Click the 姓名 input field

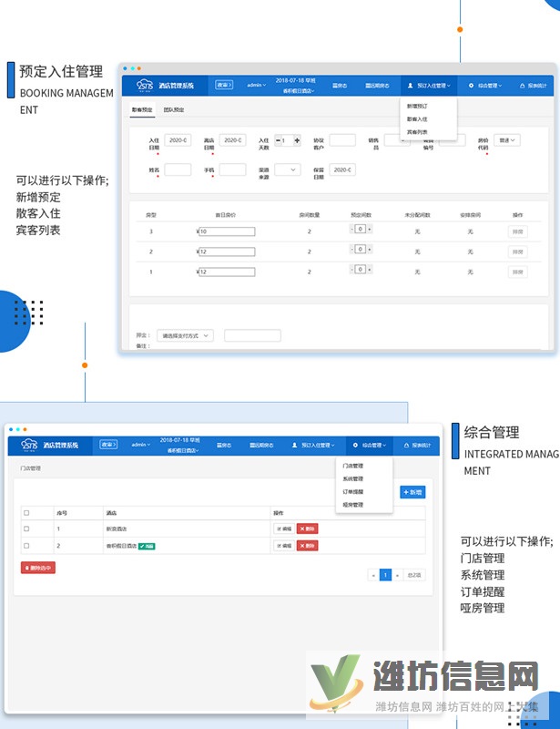pyautogui.click(x=178, y=169)
